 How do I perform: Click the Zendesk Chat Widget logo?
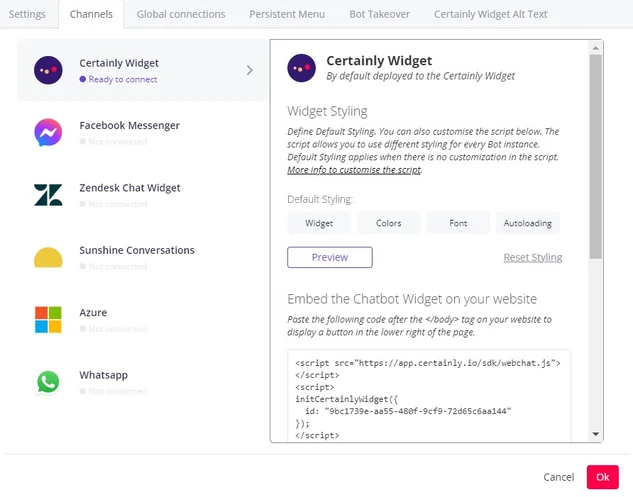click(x=48, y=195)
